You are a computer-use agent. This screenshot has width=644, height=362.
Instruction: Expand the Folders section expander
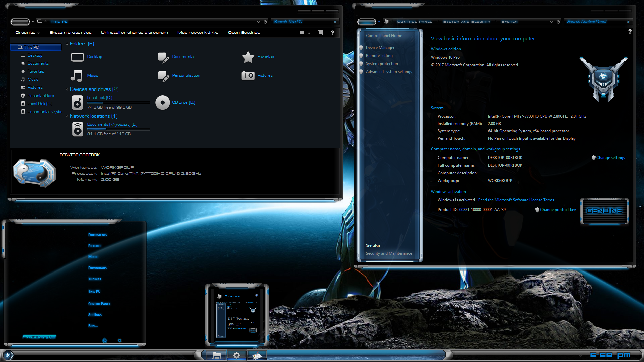click(68, 43)
